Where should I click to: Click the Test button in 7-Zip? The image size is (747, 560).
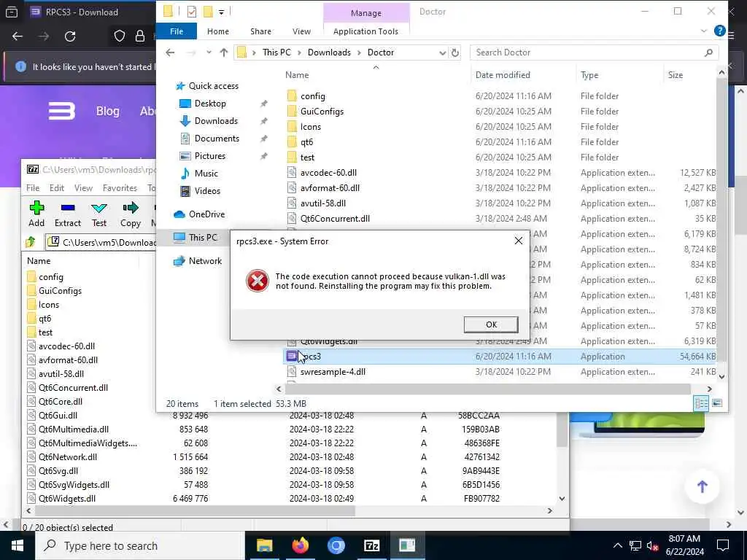[99, 214]
